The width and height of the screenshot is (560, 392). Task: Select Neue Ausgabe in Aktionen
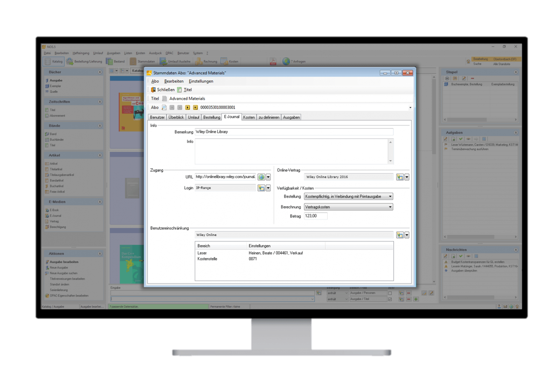click(x=59, y=268)
